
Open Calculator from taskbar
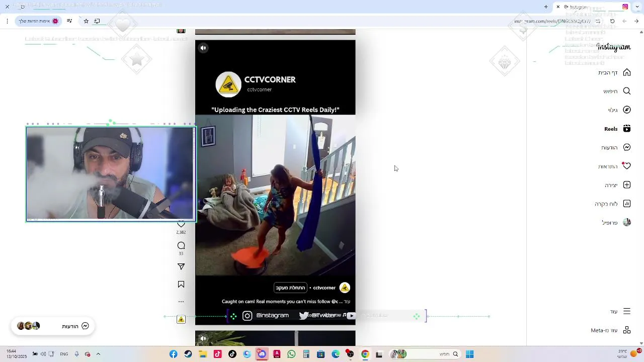tap(306, 354)
